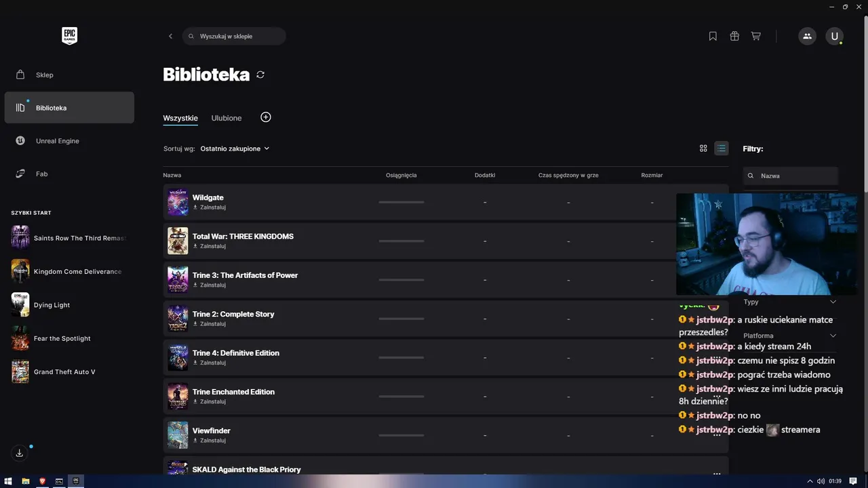Launch Dying Light from quick start
Screen dimensions: 868x488
tap(52, 305)
